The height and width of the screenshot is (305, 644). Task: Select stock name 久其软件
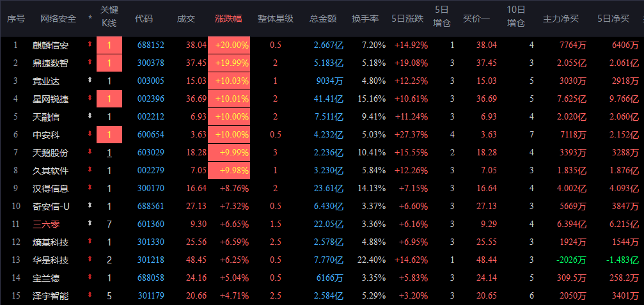click(51, 171)
